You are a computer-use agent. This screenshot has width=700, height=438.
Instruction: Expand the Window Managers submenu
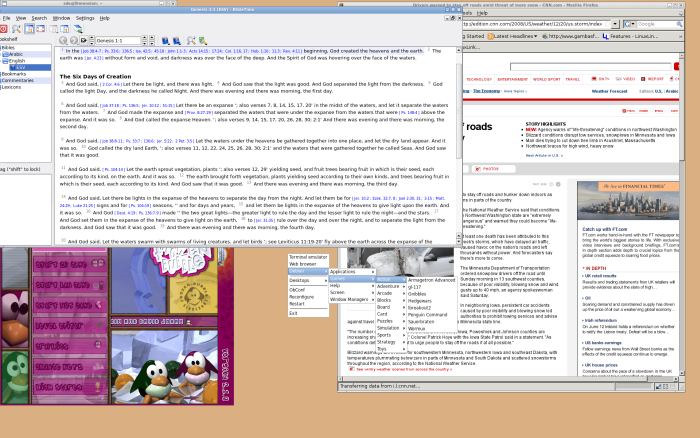point(352,300)
